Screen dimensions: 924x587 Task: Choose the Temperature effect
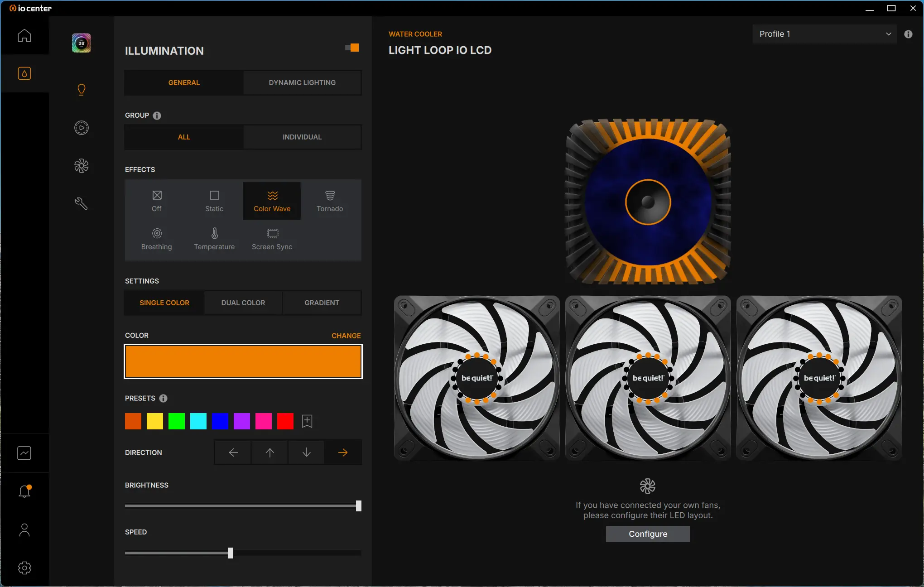214,239
